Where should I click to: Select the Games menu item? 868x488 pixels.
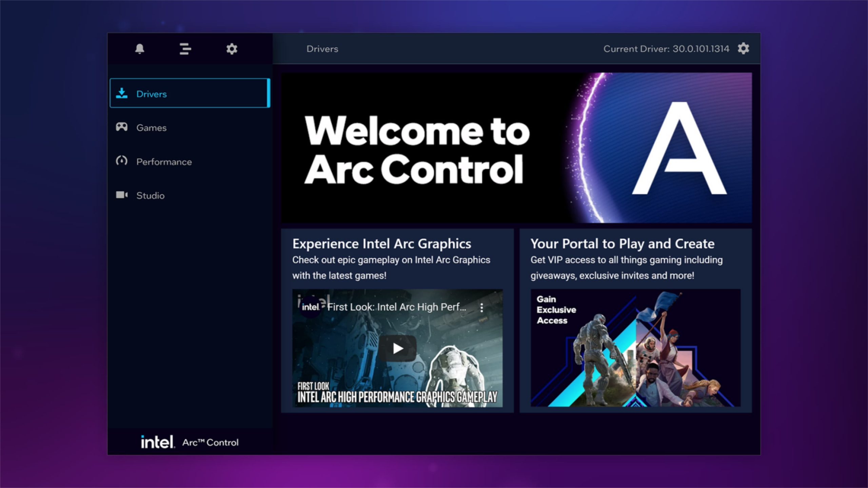coord(152,128)
